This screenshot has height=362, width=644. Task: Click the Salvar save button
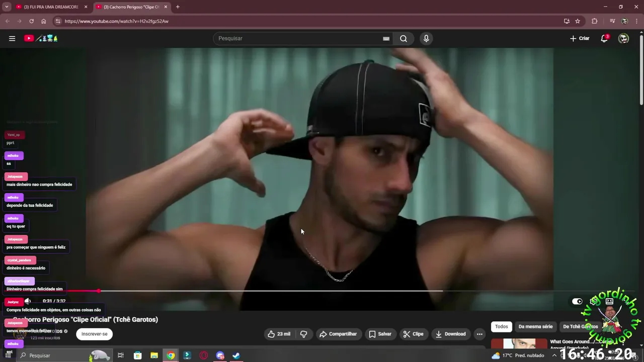380,334
